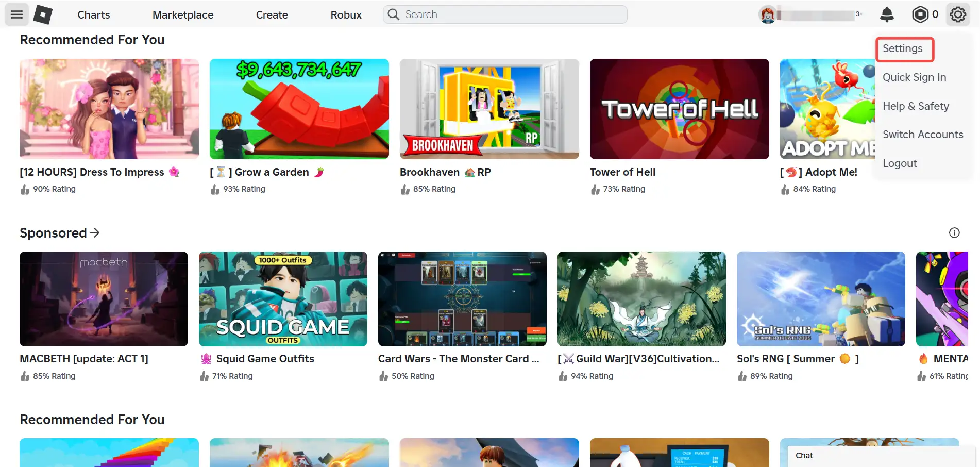Viewport: 980px width, 467px height.
Task: Select Quick Sign In menu entry
Action: click(x=914, y=77)
